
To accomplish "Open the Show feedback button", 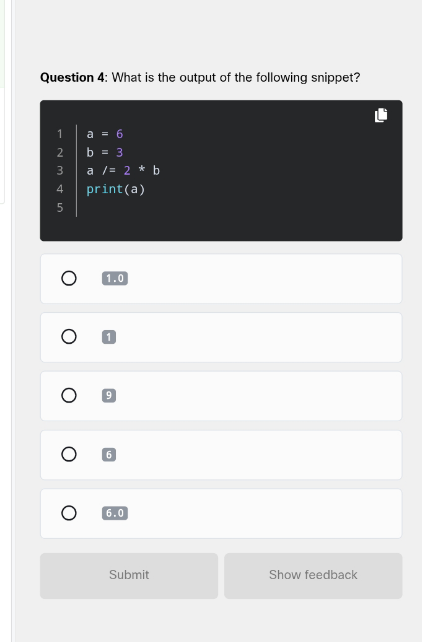I will point(313,576).
